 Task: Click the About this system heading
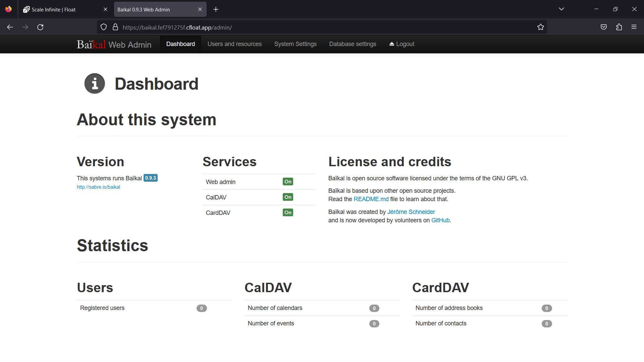[147, 120]
